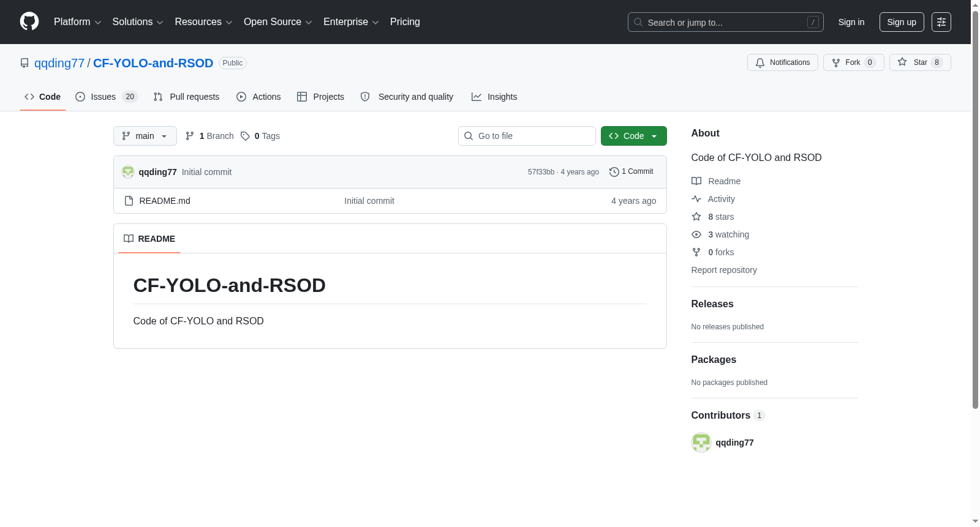Open the Pricing page link

(405, 22)
